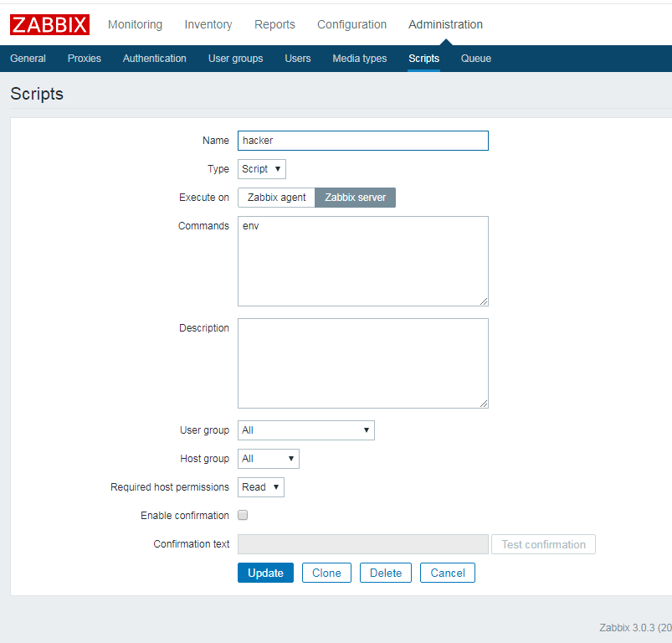672x643 pixels.
Task: Open the Monitoring menu
Action: (135, 24)
